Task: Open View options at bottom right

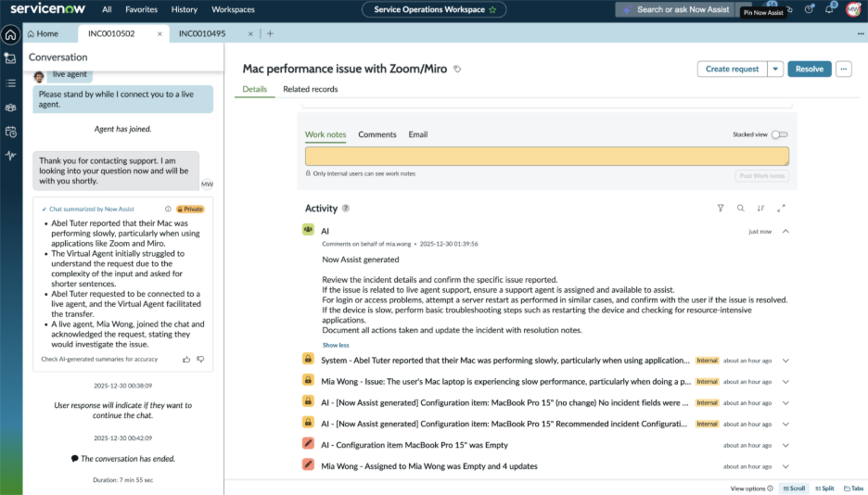Action: [x=751, y=489]
